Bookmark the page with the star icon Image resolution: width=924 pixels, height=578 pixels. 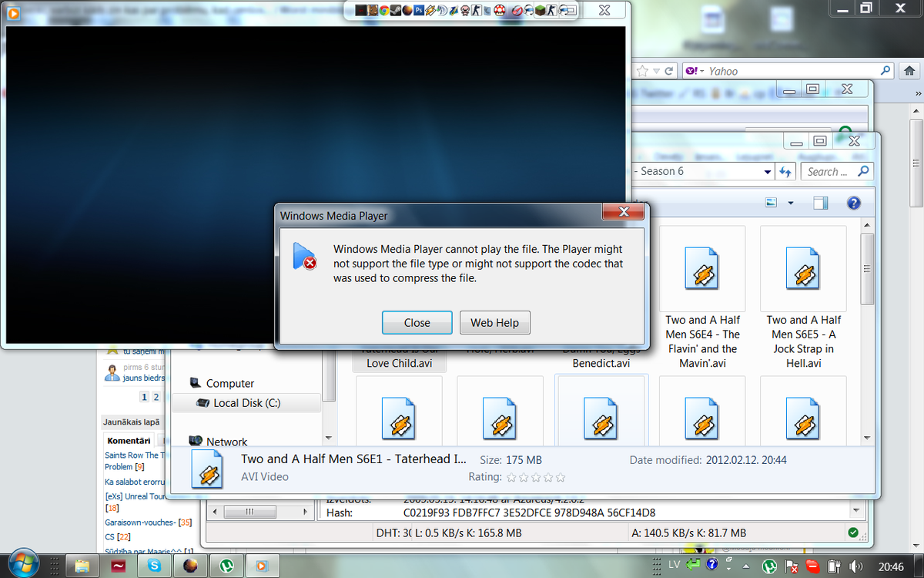[642, 71]
